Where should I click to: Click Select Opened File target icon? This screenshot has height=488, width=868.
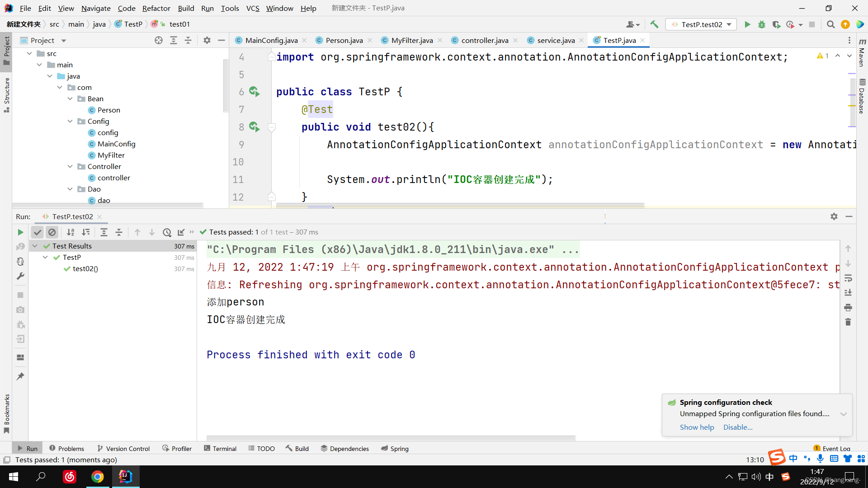pyautogui.click(x=159, y=40)
